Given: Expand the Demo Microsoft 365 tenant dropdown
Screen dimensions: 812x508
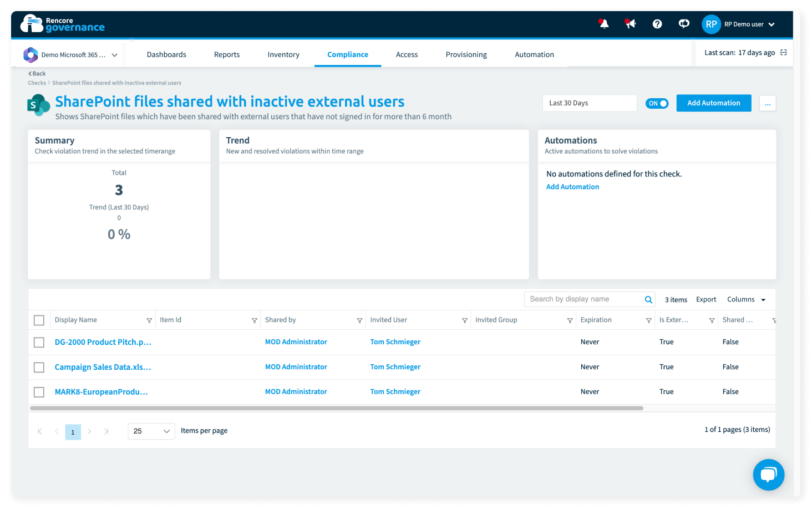Looking at the screenshot, I should coord(115,55).
